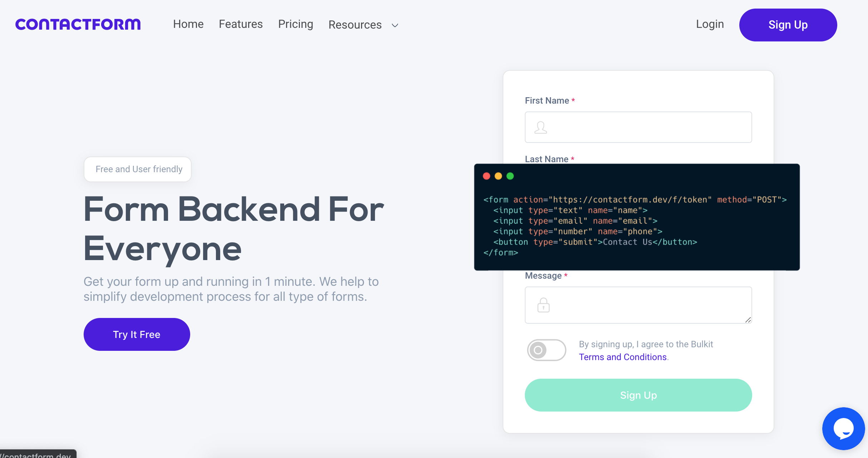Screen dimensions: 868x458
Task: Toggle the Terms and Conditions switch
Action: (x=546, y=350)
